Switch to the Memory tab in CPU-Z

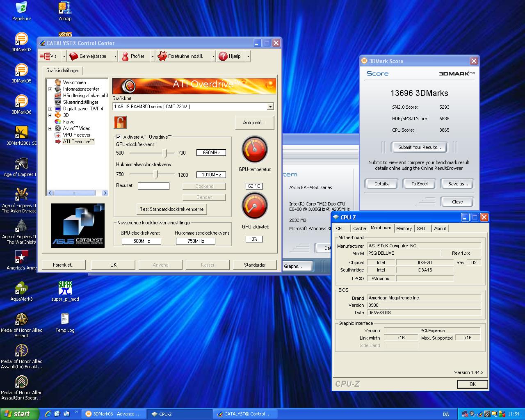(404, 228)
